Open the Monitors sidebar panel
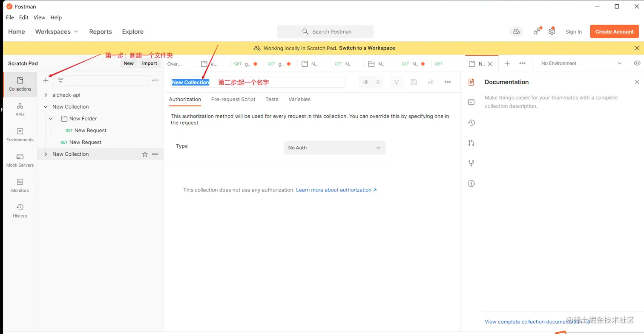644x334 pixels. pyautogui.click(x=20, y=186)
